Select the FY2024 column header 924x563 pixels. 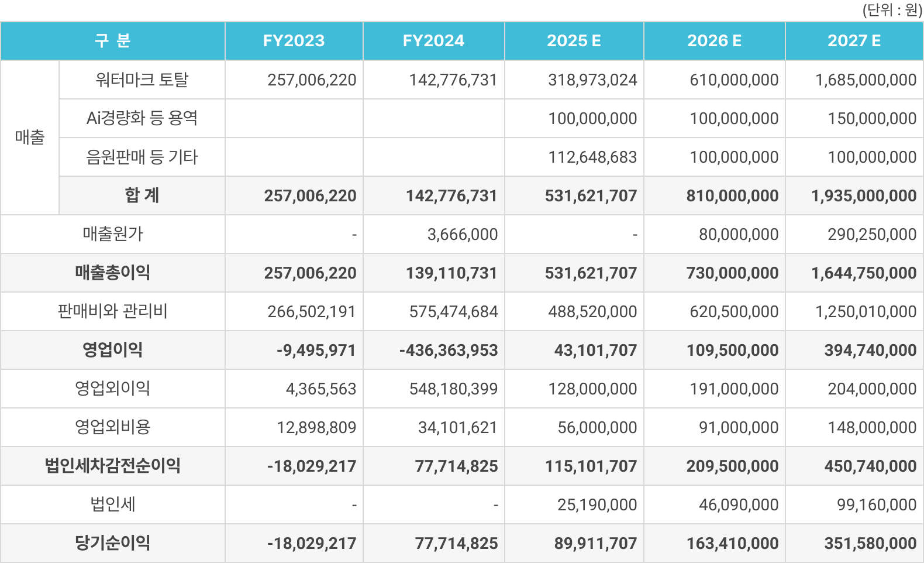click(x=433, y=41)
